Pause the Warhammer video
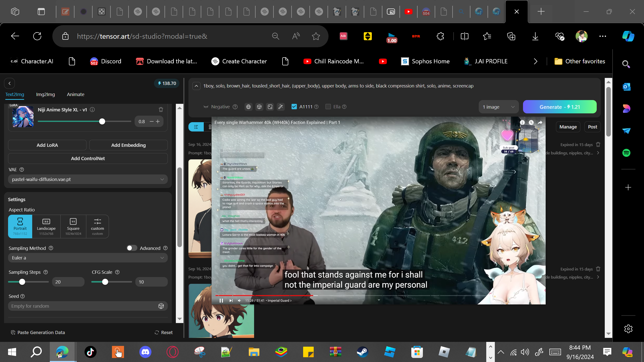The image size is (644, 362). (x=221, y=300)
